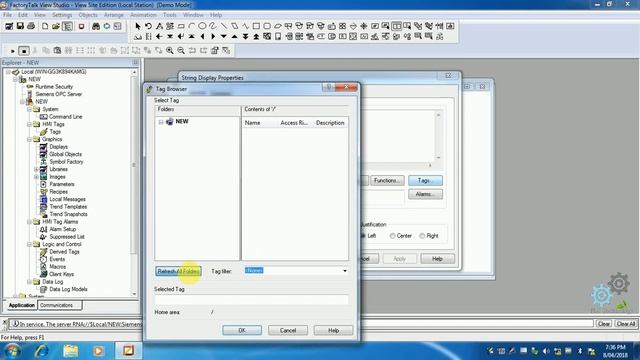Screen dimensions: 640x360
Task: Select the Rounded Rectangle drawing tool
Action: coord(267,26)
